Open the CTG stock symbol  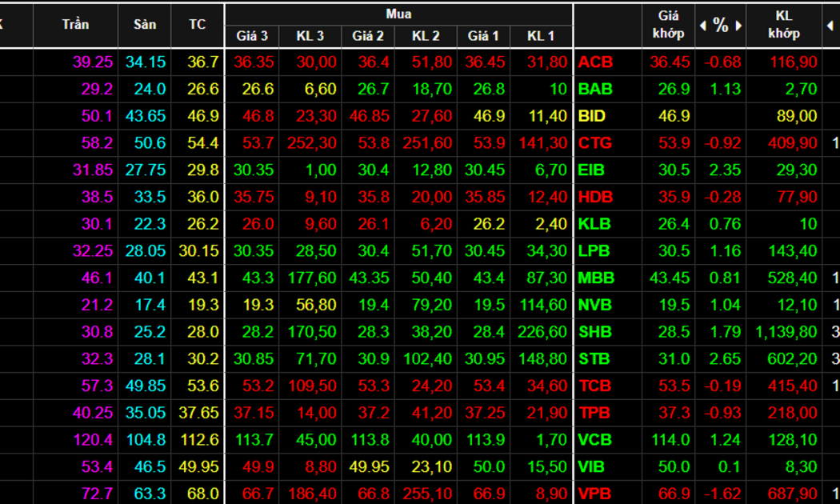click(x=594, y=143)
